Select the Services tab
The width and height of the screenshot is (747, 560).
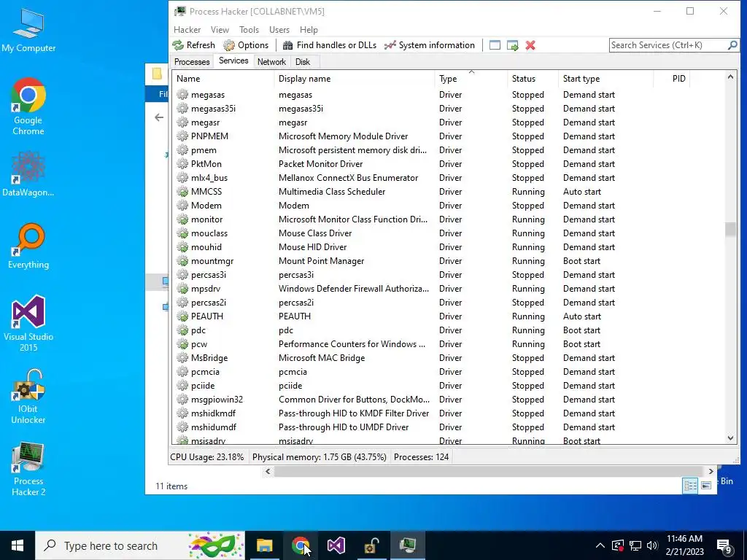233,61
